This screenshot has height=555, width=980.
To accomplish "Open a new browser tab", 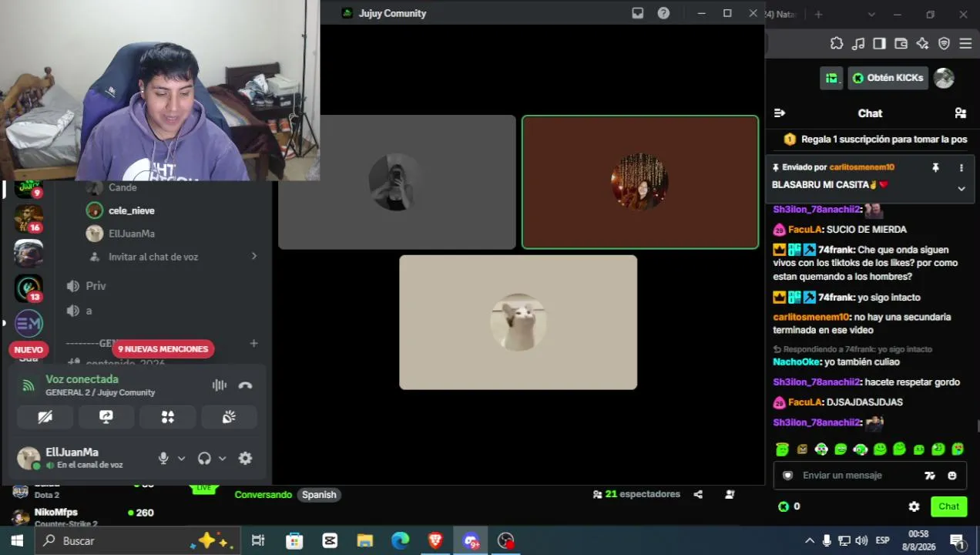I will tap(818, 14).
